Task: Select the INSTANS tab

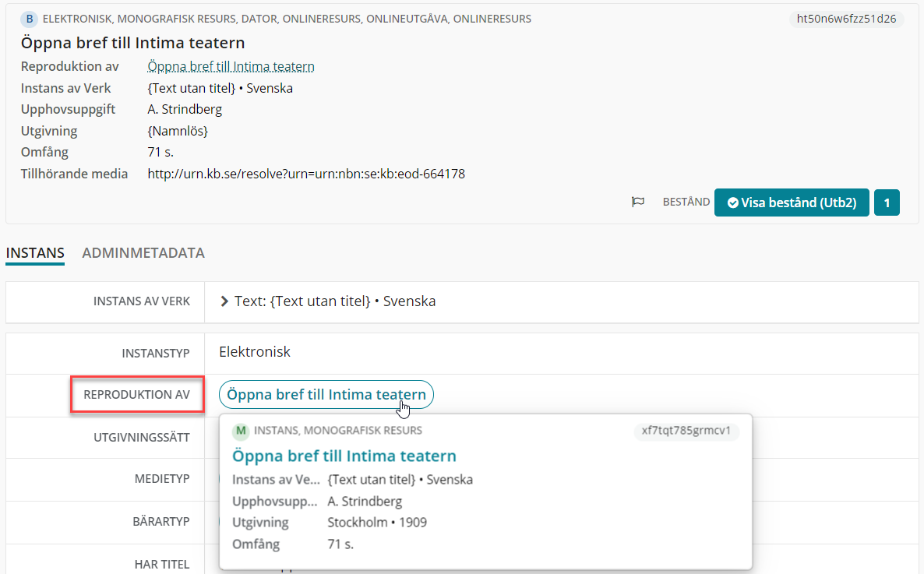Action: coord(35,253)
